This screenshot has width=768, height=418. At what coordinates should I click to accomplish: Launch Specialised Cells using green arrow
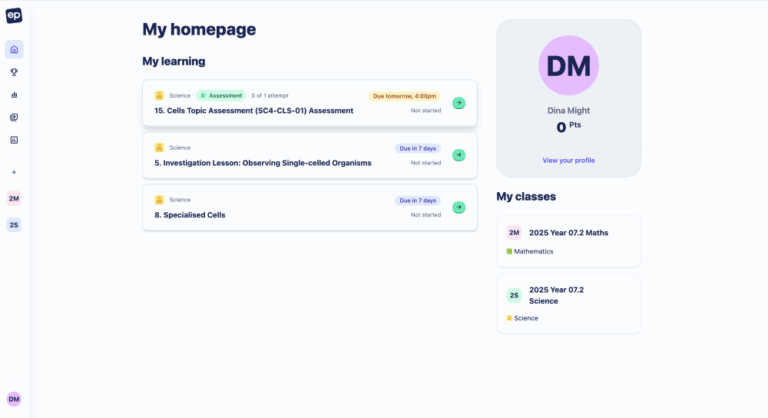coord(458,207)
